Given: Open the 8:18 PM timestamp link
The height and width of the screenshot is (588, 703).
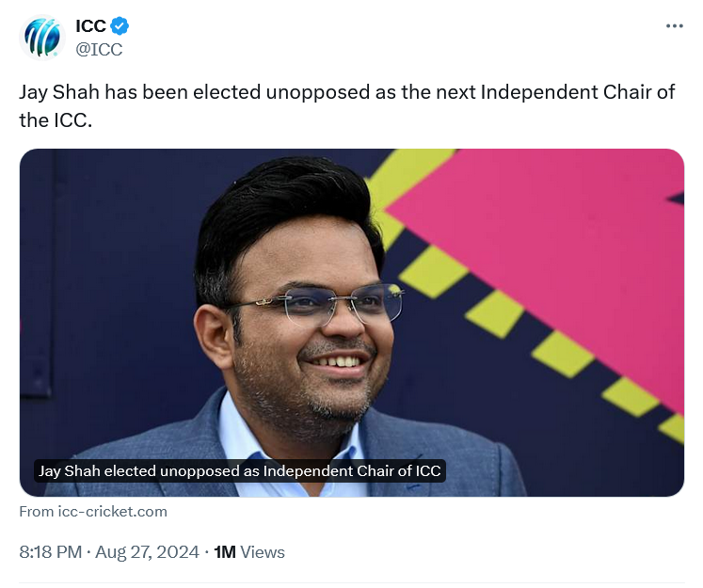Looking at the screenshot, I should (x=51, y=552).
